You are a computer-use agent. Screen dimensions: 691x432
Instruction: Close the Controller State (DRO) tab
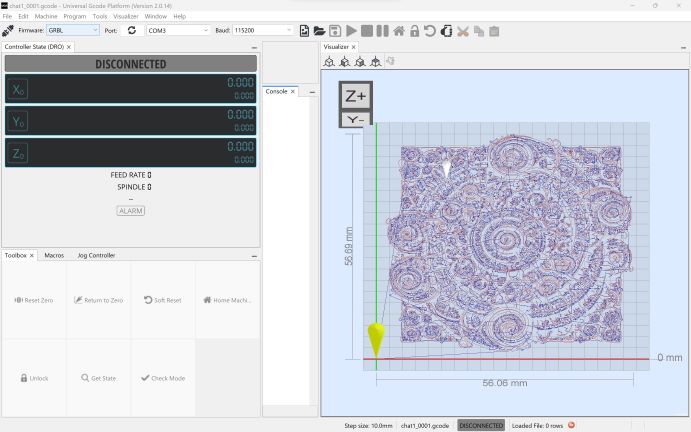click(x=69, y=47)
